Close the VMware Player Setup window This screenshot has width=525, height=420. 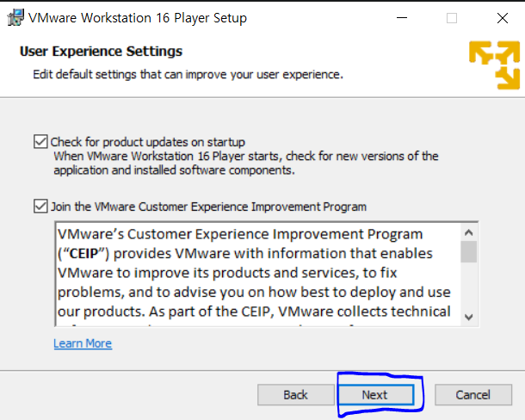pyautogui.click(x=503, y=18)
